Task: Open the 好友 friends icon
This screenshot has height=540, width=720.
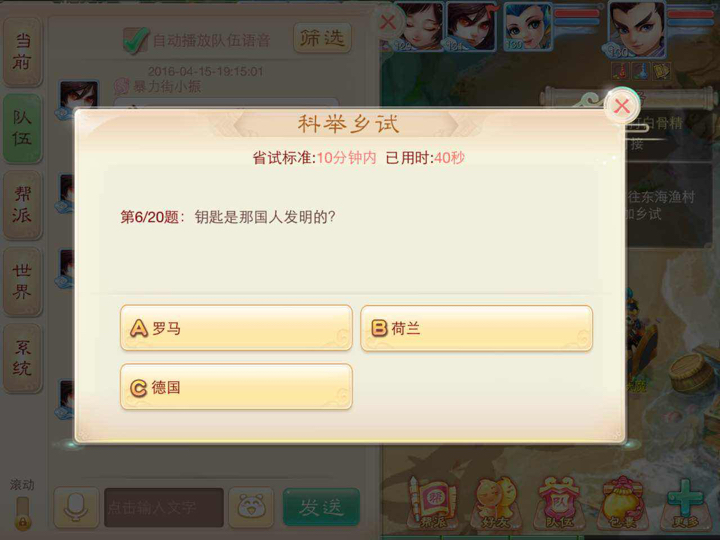Action: pyautogui.click(x=495, y=504)
